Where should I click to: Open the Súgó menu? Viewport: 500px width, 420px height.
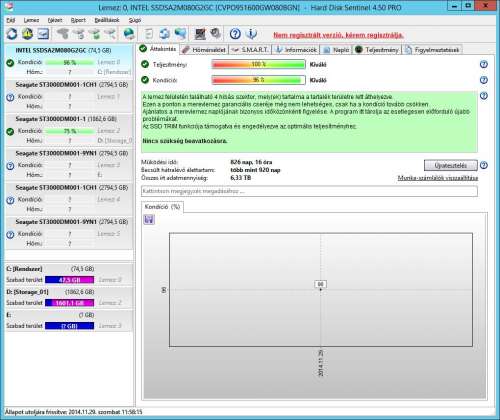click(135, 20)
